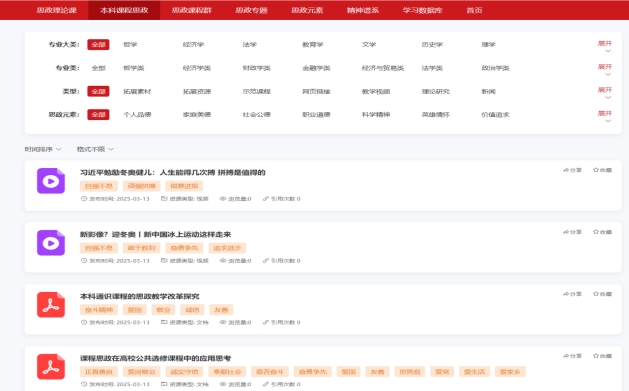Open the PDF icon of 课程思政在高校公共选修课程 item
Image resolution: width=629 pixels, height=391 pixels.
(51, 367)
